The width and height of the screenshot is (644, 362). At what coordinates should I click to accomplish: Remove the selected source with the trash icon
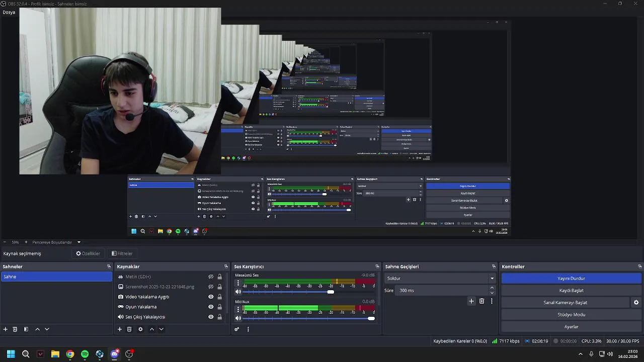(x=129, y=329)
